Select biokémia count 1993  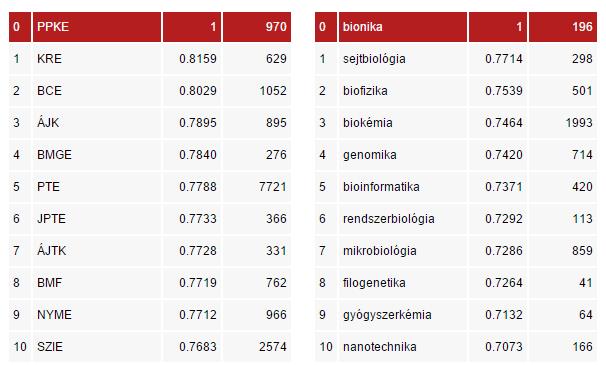point(579,123)
